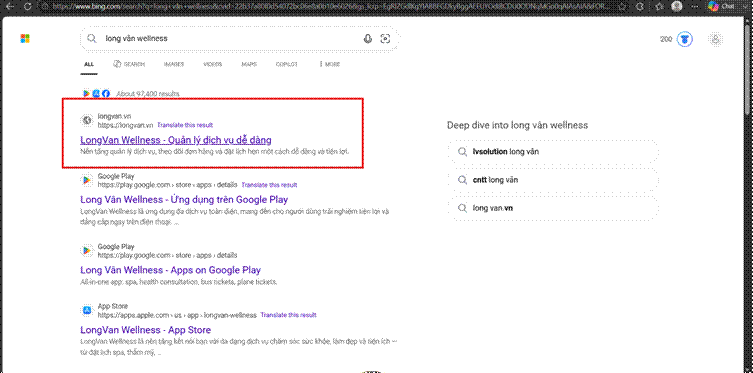The width and height of the screenshot is (753, 373).
Task: Start voice search with the microphone icon
Action: click(368, 39)
